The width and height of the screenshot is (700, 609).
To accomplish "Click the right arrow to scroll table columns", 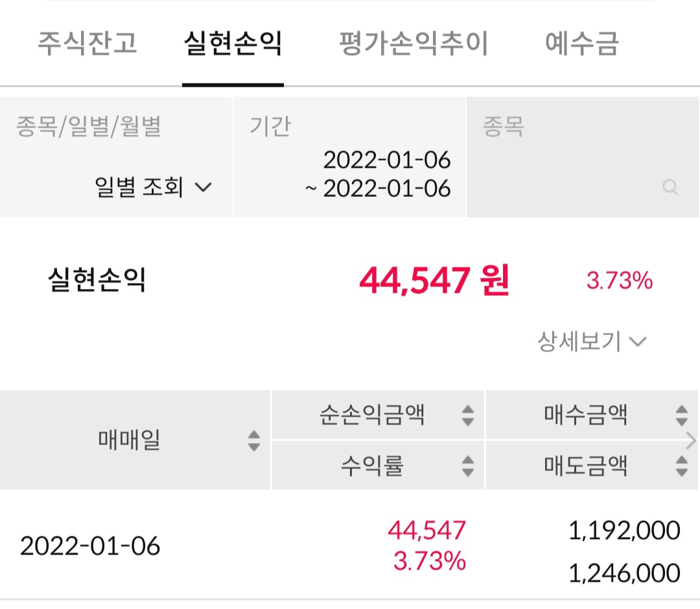I will click(691, 441).
